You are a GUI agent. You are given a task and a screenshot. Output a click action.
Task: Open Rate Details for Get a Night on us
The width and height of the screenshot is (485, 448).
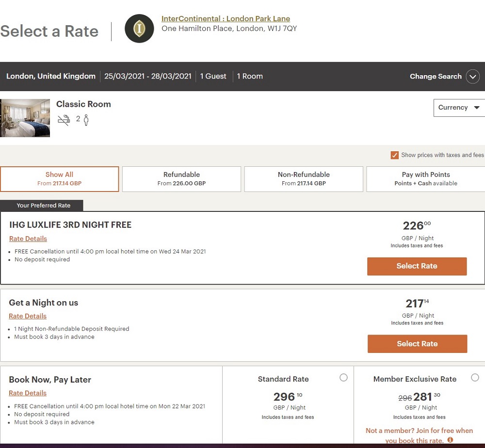[28, 316]
